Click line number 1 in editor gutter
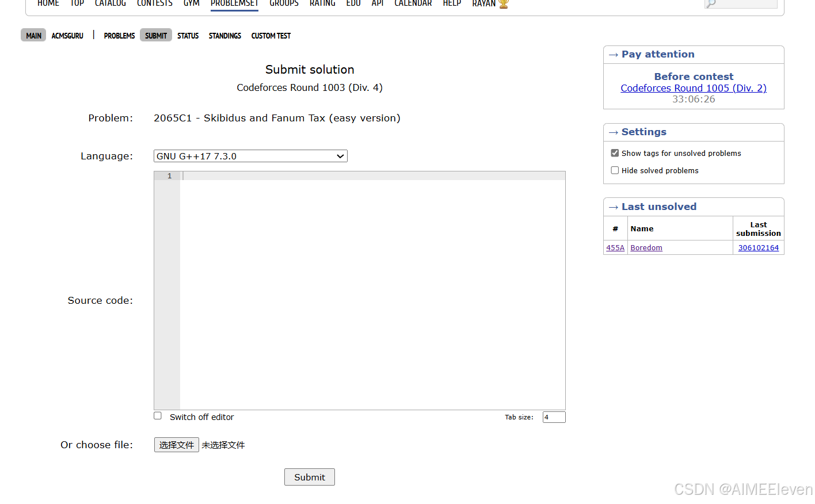Screen dimensions: 815x504 [x=169, y=176]
